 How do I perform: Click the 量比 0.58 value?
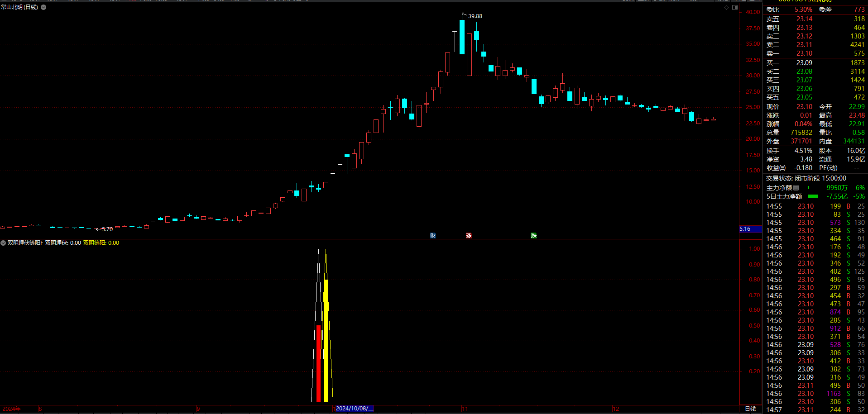tap(858, 133)
